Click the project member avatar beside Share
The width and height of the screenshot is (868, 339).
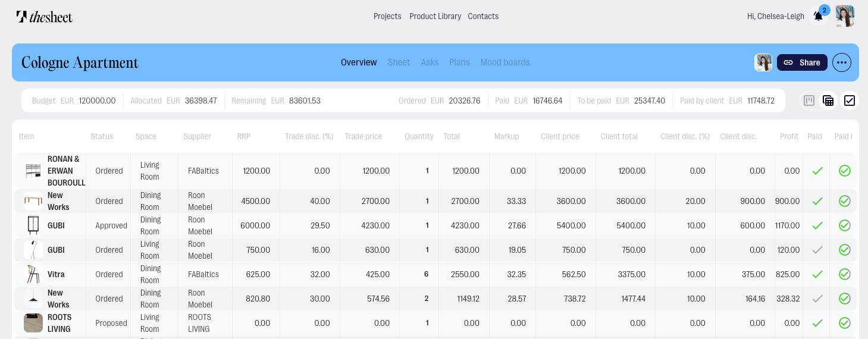[763, 62]
